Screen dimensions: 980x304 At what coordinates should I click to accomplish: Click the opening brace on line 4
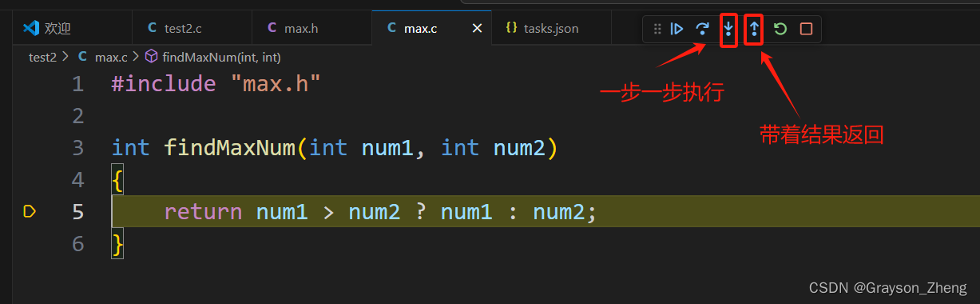pyautogui.click(x=117, y=179)
